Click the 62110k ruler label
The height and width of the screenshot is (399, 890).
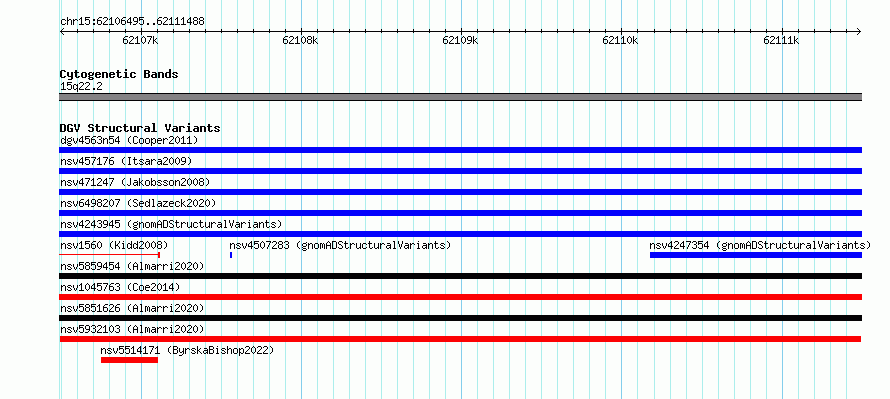620,40
